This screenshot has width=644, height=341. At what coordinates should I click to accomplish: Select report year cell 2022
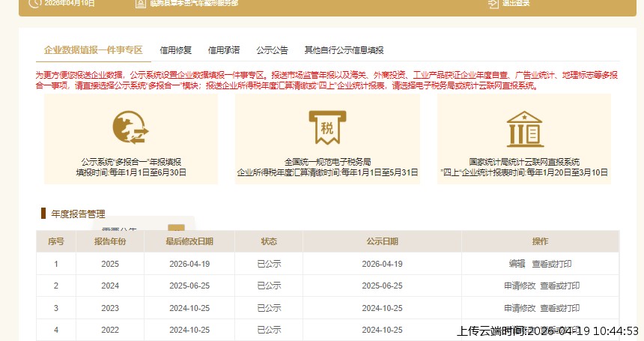point(110,330)
